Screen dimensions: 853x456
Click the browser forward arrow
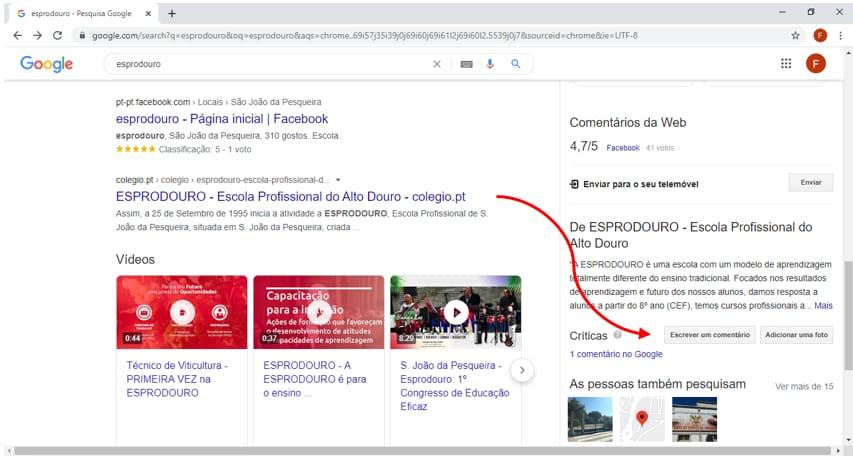point(38,35)
